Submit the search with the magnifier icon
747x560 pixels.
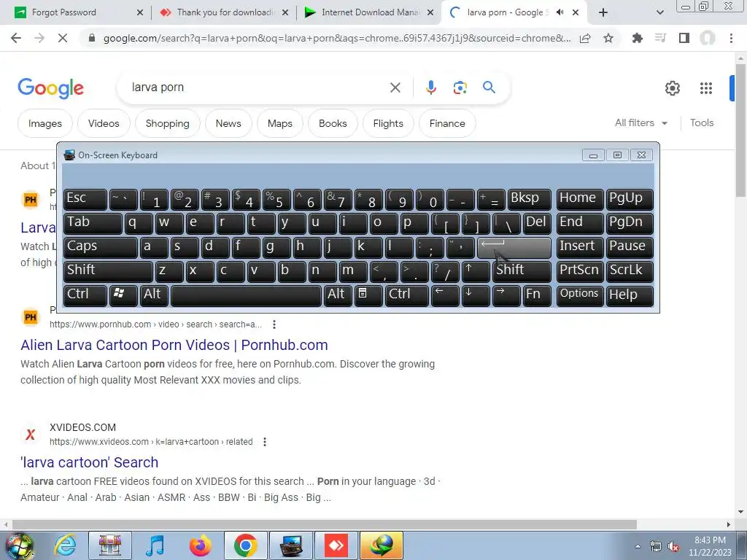[489, 87]
